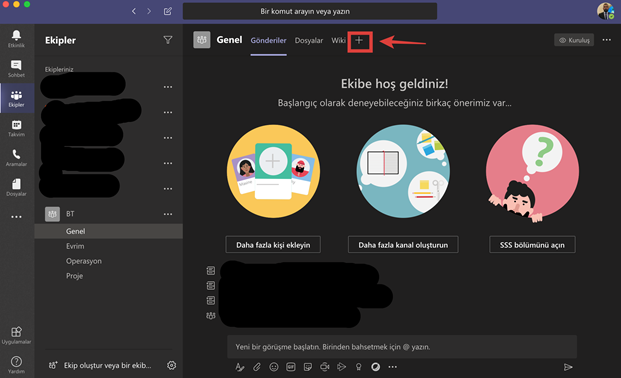Viewport: 621px width, 378px height.
Task: Click the round app icon next to Praise
Action: click(375, 367)
